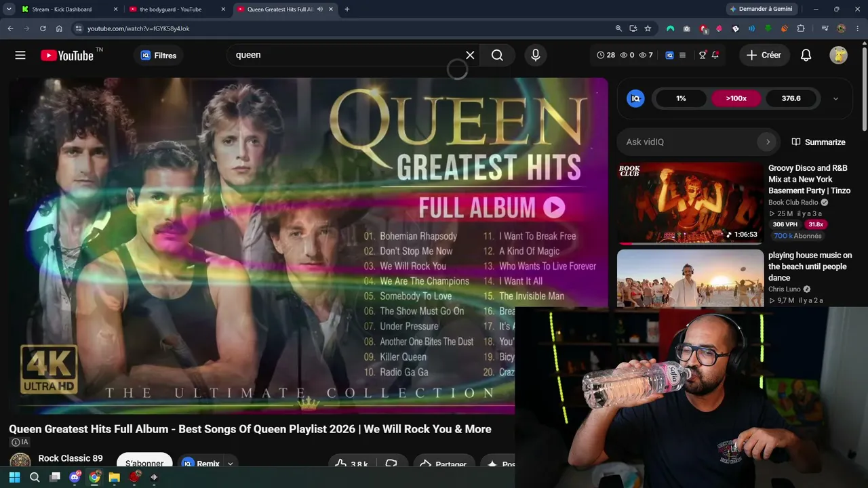Open Chris Luno channel link
This screenshot has height=488, width=868.
(x=785, y=289)
